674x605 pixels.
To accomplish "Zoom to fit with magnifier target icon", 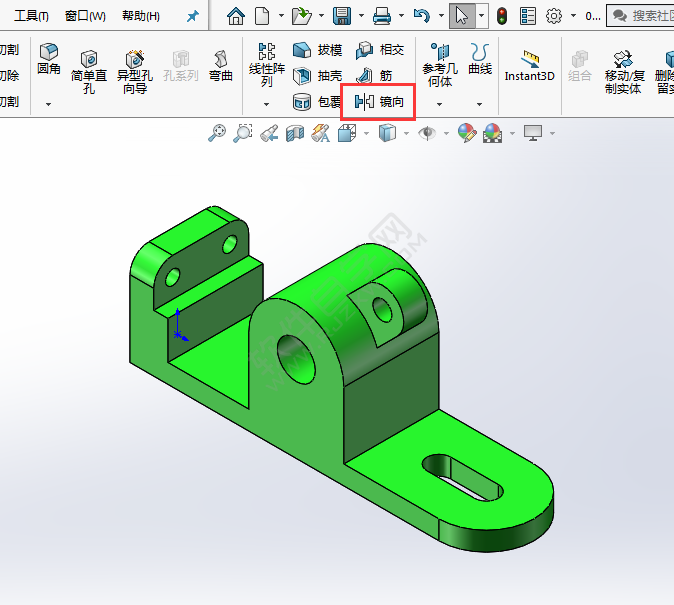I will [217, 133].
